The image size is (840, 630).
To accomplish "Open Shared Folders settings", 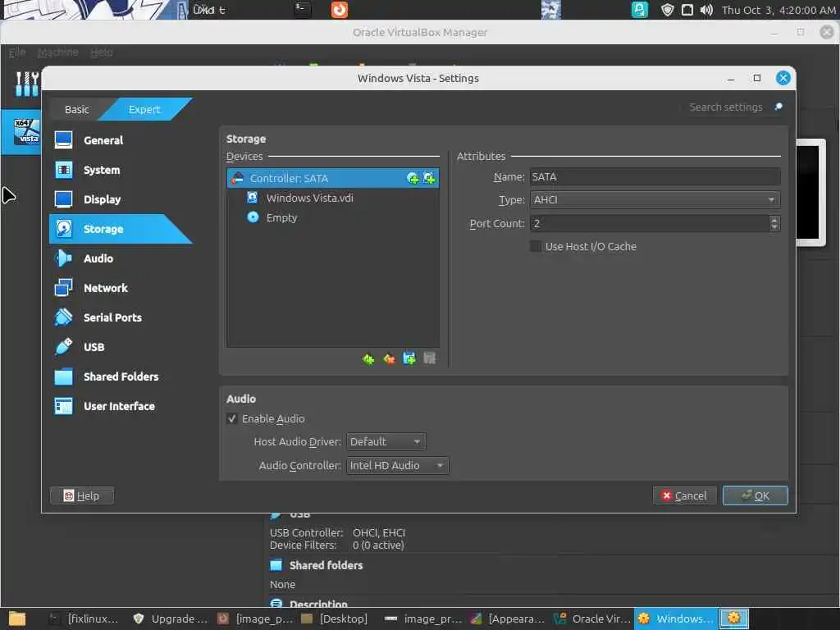I will (121, 376).
